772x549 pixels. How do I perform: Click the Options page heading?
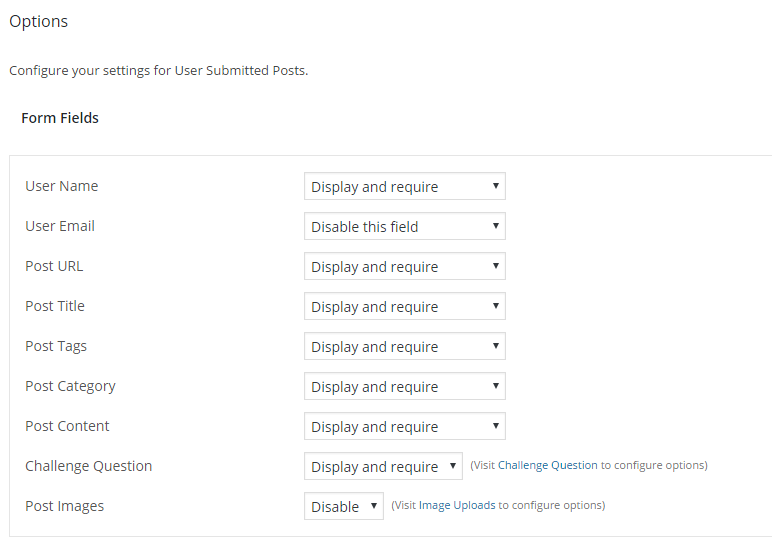click(39, 21)
